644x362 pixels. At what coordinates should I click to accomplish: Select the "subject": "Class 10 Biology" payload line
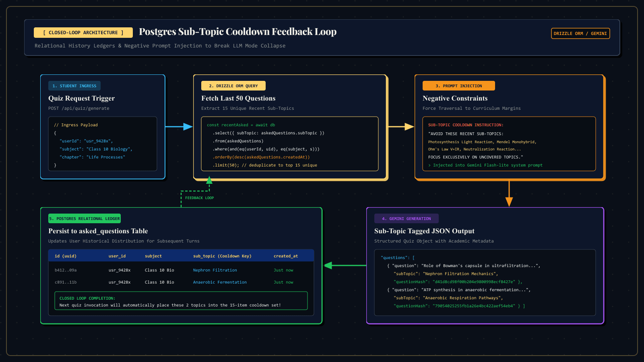[96, 149]
